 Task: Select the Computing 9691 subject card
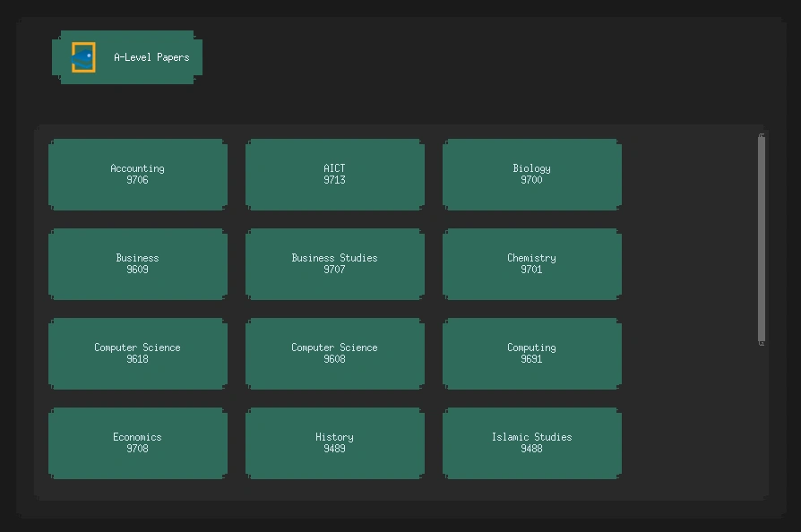(532, 354)
